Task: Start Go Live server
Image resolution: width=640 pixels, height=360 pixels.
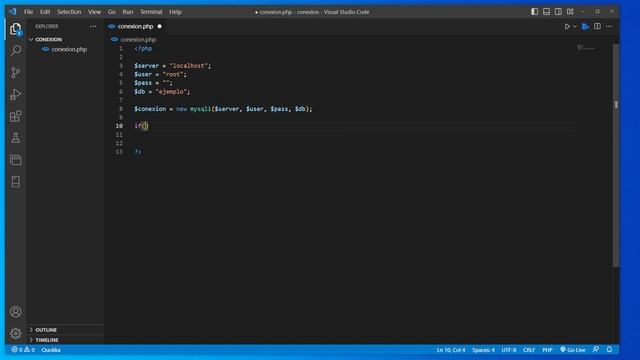Action: (573, 350)
